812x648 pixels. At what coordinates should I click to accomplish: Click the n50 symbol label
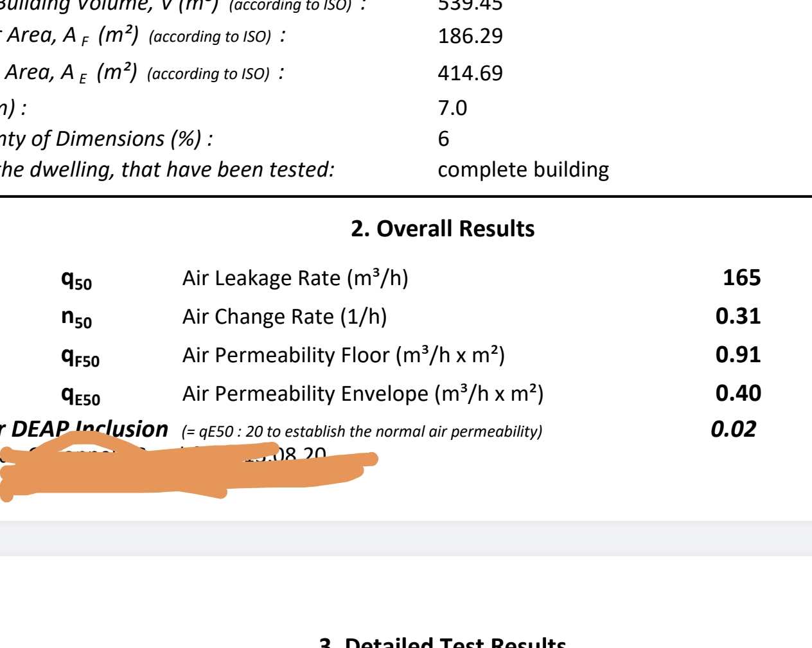point(76,318)
